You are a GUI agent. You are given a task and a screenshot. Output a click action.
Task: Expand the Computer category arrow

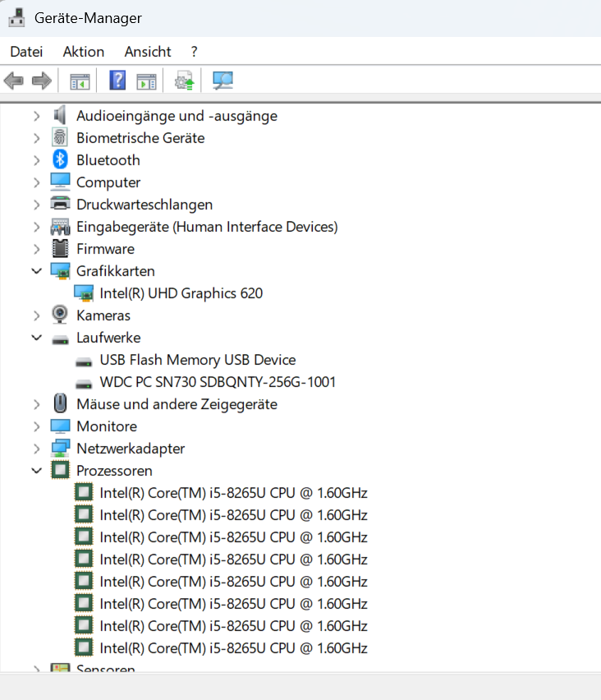[x=37, y=182]
